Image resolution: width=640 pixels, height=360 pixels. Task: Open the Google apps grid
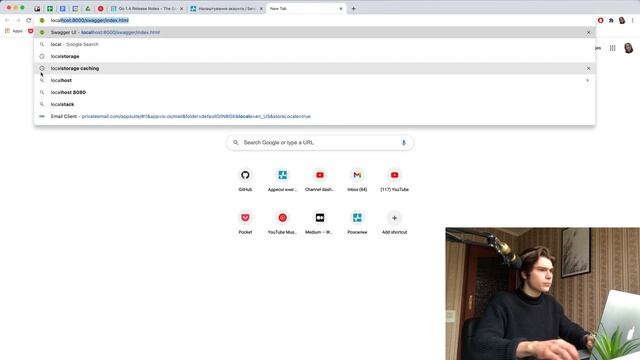[613, 48]
